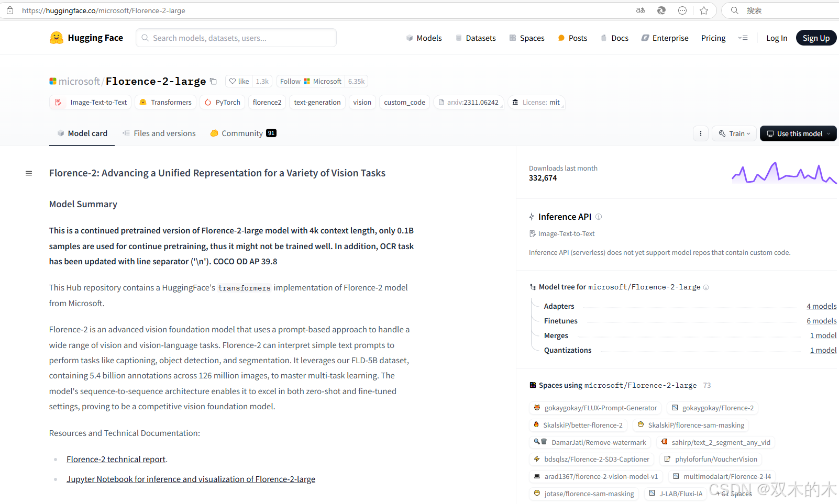Open Quantizations 1 model link

tap(823, 350)
